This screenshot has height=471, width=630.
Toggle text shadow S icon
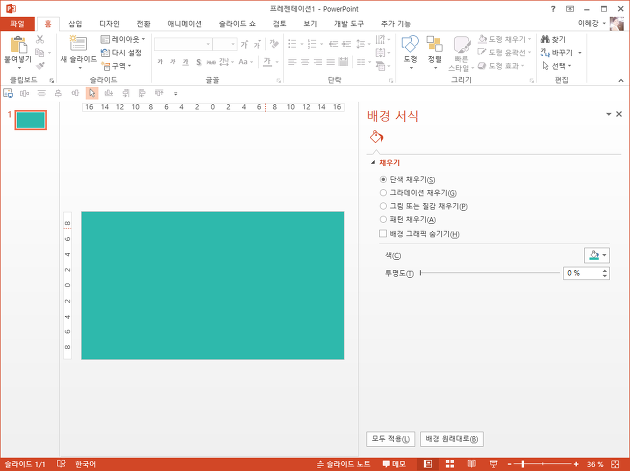pos(198,62)
